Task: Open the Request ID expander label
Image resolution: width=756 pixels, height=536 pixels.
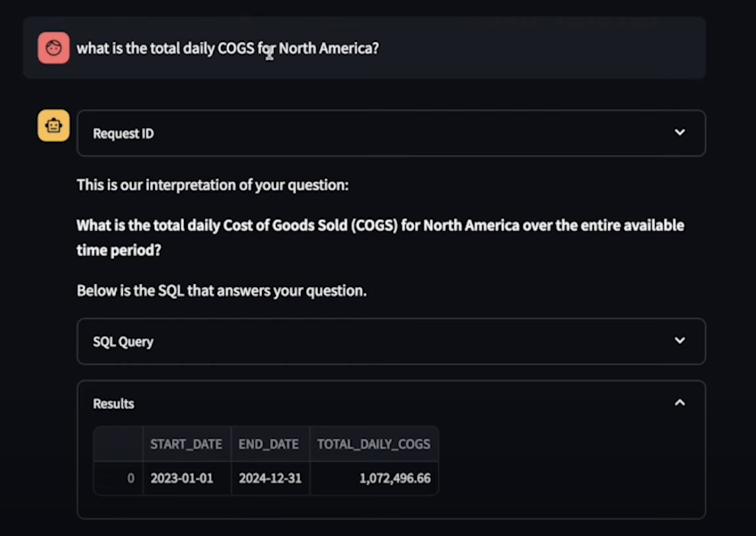Action: coord(123,134)
